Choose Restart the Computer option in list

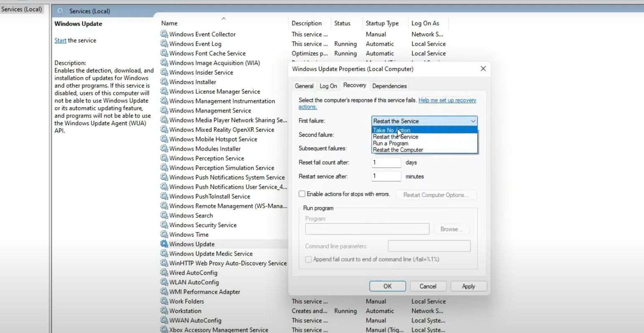coord(424,150)
